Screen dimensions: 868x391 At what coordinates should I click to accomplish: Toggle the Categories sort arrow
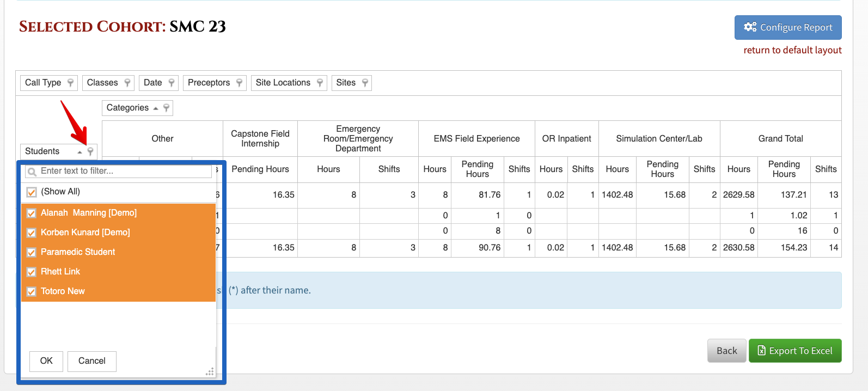[156, 108]
